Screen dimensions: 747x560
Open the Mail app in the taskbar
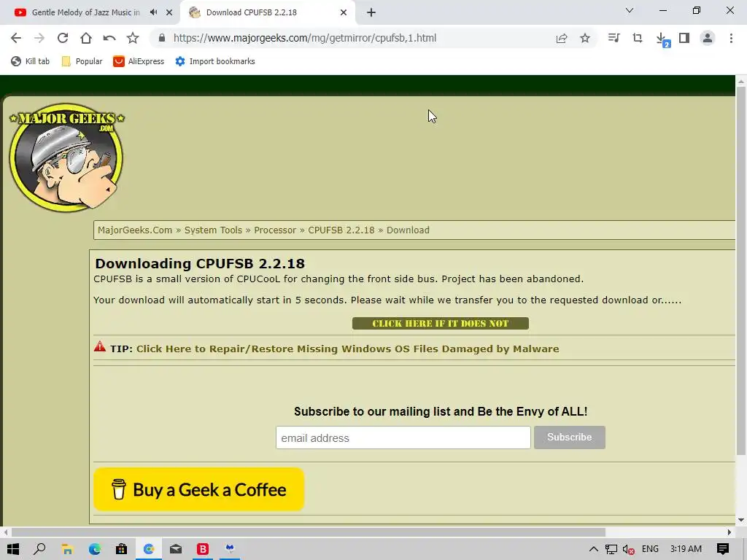[x=176, y=549]
